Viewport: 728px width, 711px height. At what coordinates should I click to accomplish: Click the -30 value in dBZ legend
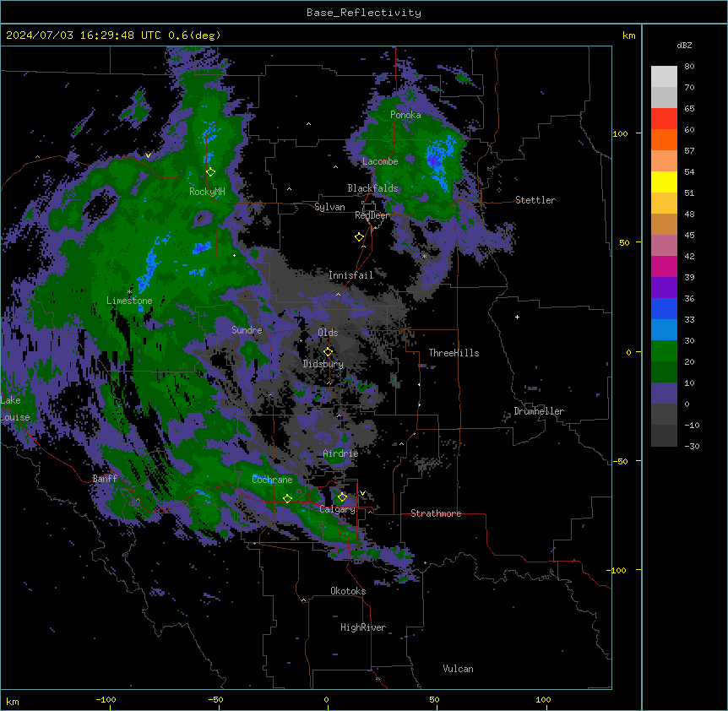(x=692, y=447)
